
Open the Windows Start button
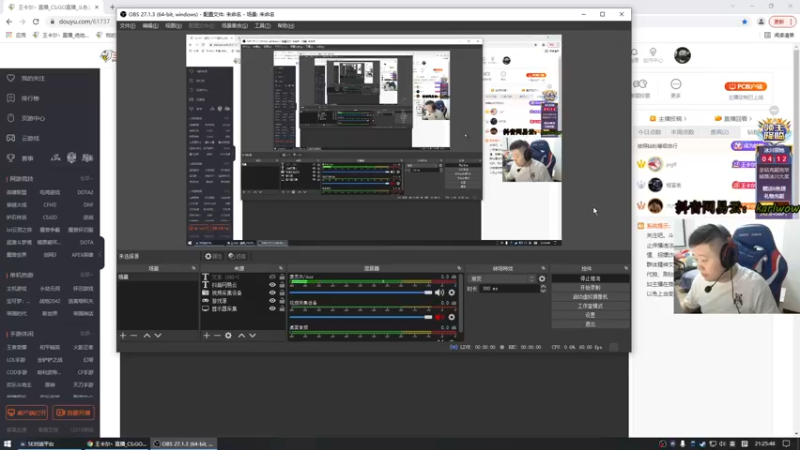pyautogui.click(x=7, y=444)
